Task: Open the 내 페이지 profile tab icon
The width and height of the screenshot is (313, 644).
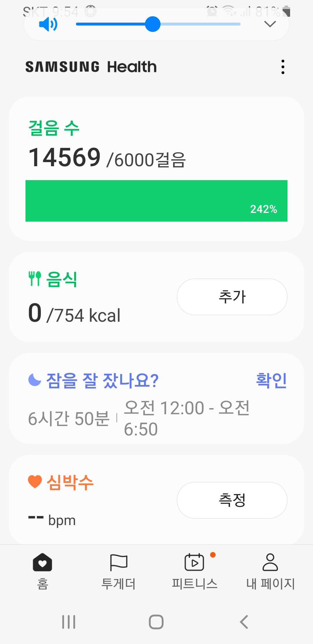Action: click(270, 563)
